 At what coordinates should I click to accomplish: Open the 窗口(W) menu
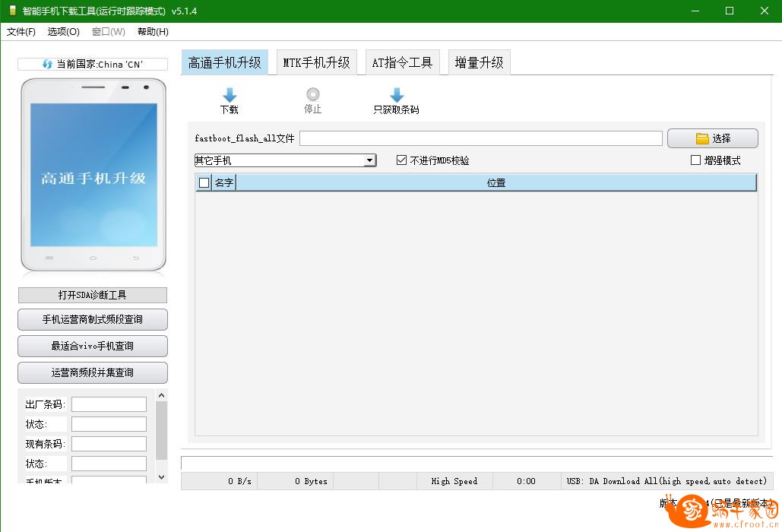(108, 32)
